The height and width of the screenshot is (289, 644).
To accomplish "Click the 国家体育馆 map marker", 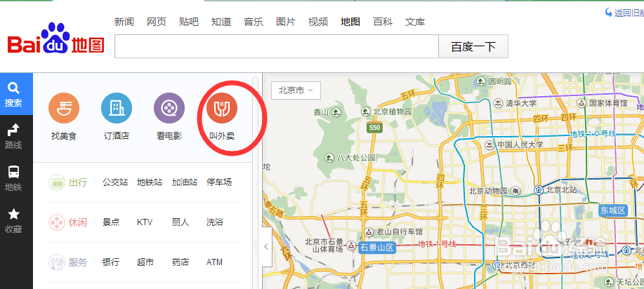I will point(581,102).
